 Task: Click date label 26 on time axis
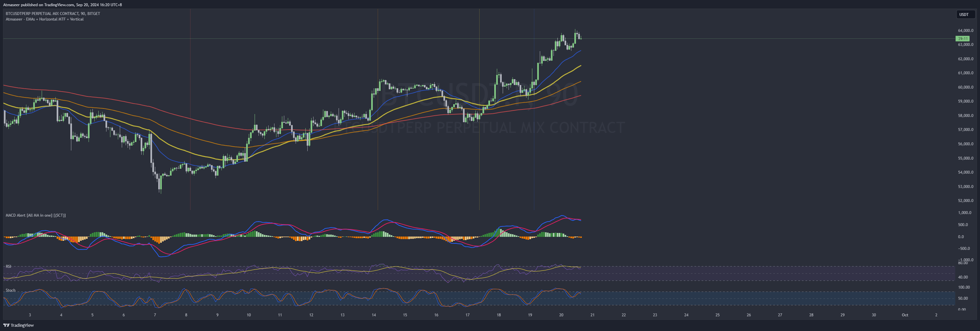click(x=749, y=315)
